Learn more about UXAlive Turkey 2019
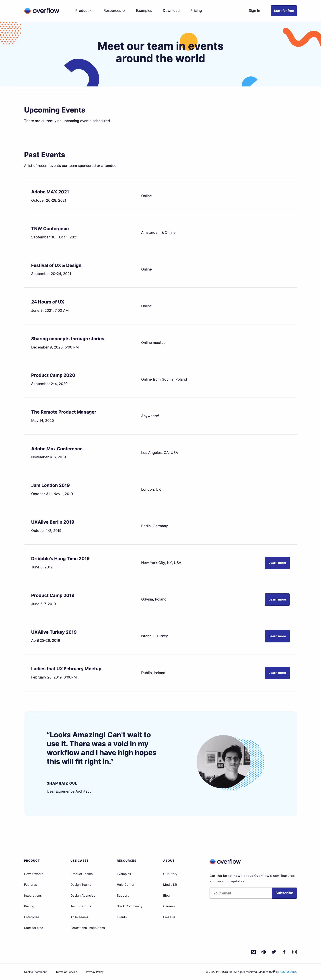321x980 pixels. click(277, 636)
